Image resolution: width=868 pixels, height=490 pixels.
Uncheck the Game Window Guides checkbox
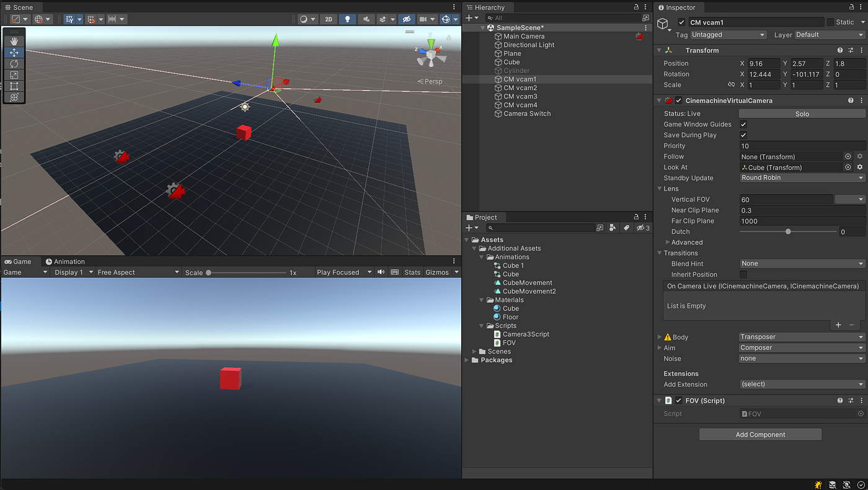743,125
